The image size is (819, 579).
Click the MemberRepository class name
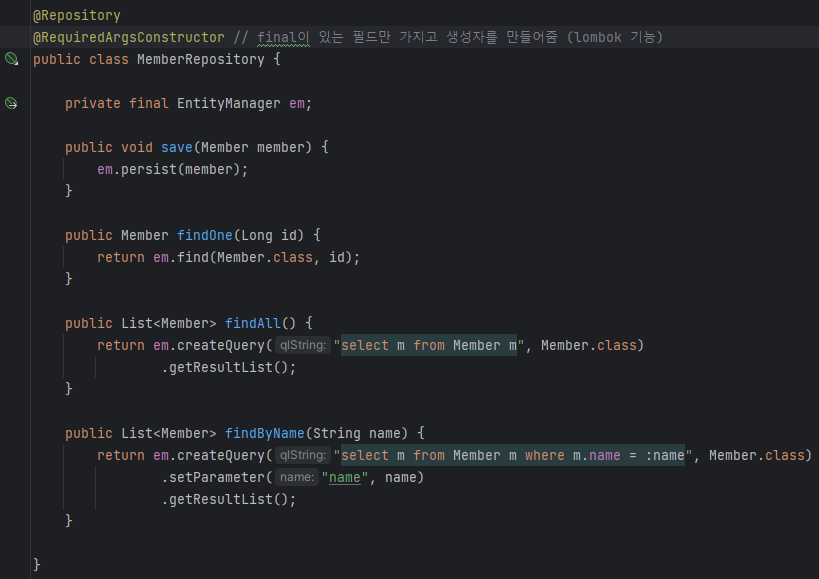[201, 60]
